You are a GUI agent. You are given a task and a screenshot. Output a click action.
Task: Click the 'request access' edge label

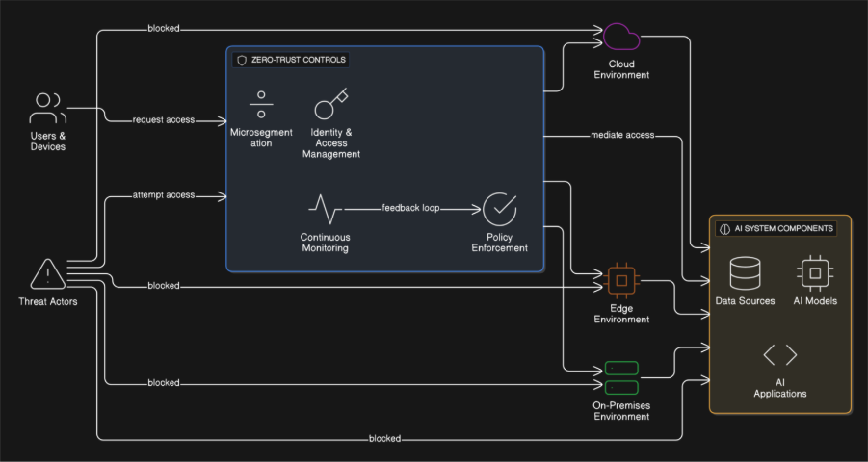pos(164,119)
